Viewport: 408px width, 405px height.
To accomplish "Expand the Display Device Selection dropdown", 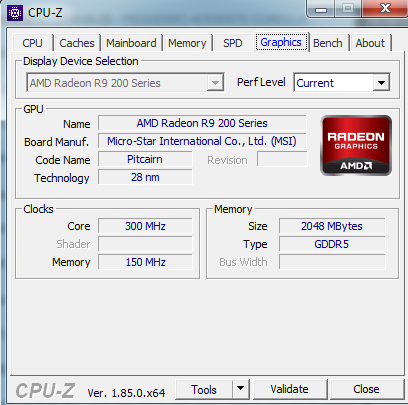I will coord(215,82).
